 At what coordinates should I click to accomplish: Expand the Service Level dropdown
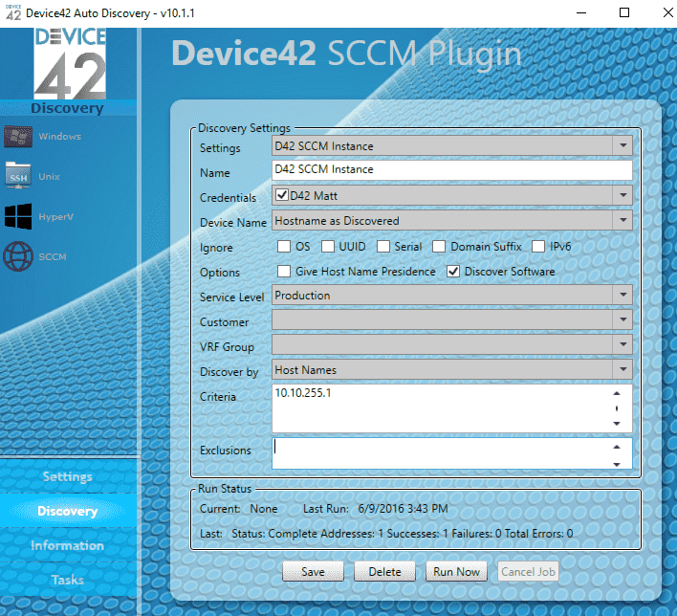coord(622,295)
